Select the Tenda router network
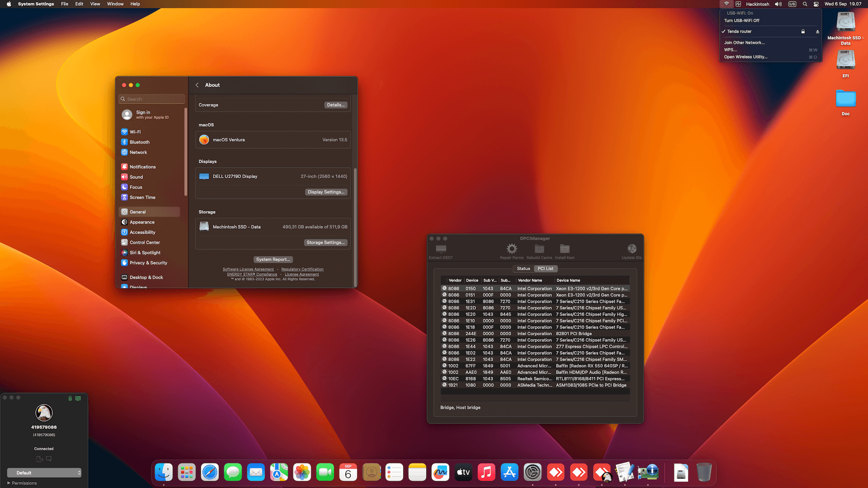Screen dimensions: 868x488 click(740, 31)
